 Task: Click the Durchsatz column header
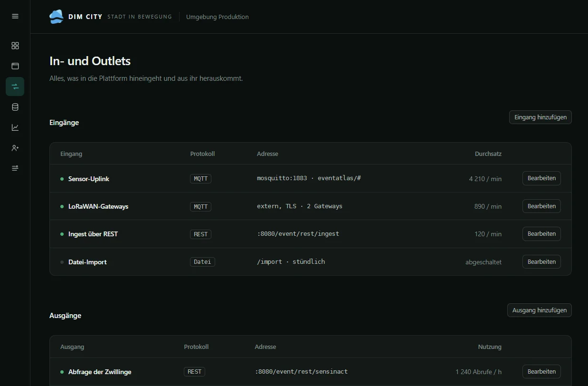pyautogui.click(x=488, y=154)
